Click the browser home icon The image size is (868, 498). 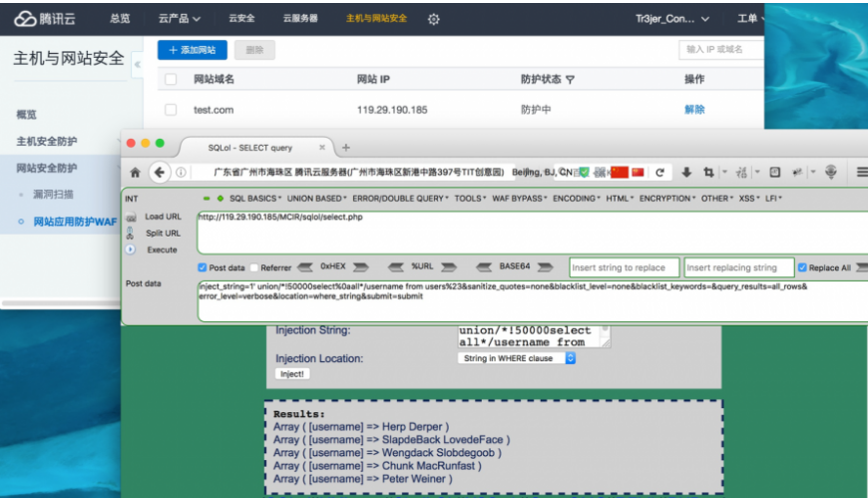[135, 173]
